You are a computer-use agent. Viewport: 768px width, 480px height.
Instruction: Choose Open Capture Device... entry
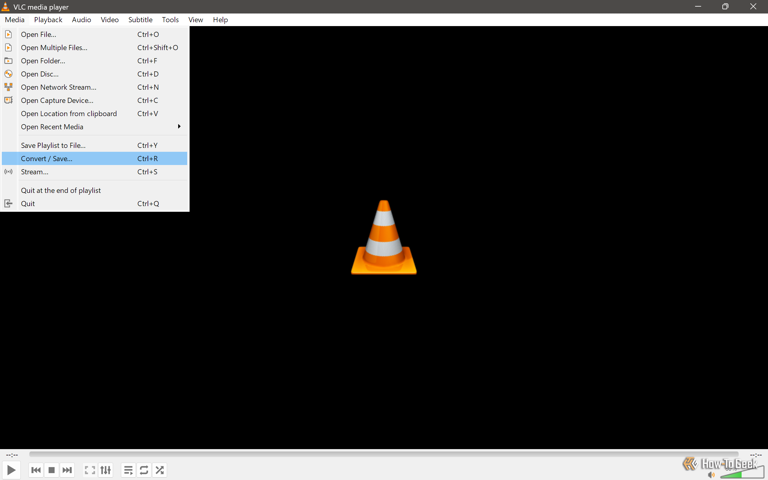(95, 100)
